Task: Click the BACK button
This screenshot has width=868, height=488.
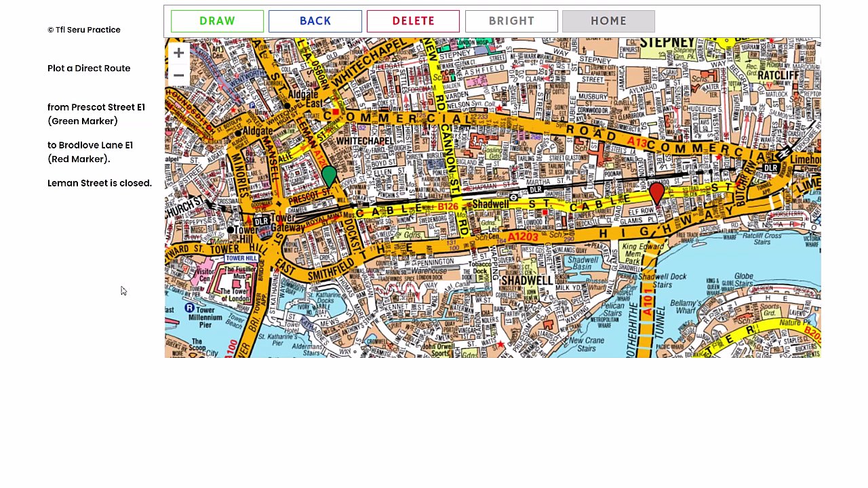Action: tap(315, 21)
